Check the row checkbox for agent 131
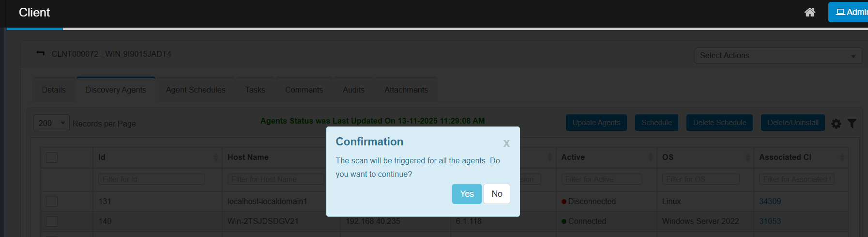868x237 pixels. [x=52, y=201]
